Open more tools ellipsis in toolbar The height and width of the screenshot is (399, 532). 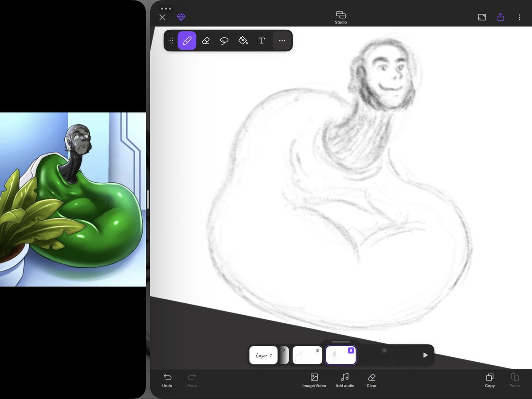[x=282, y=41]
